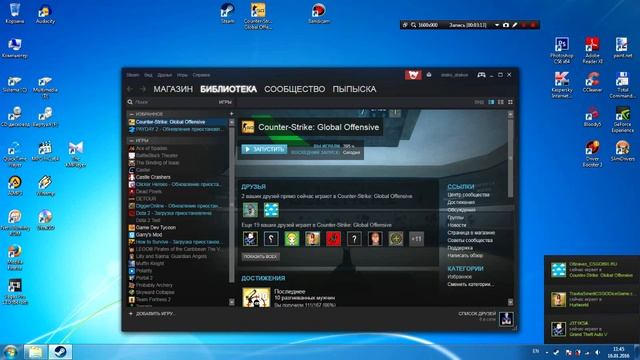Open the ИГРЫ filter dropdown next to search
This screenshot has width=640, height=360.
click(225, 102)
